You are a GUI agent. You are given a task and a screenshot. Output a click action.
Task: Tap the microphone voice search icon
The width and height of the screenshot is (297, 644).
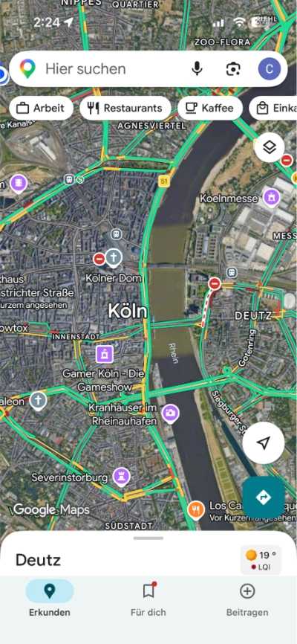197,68
